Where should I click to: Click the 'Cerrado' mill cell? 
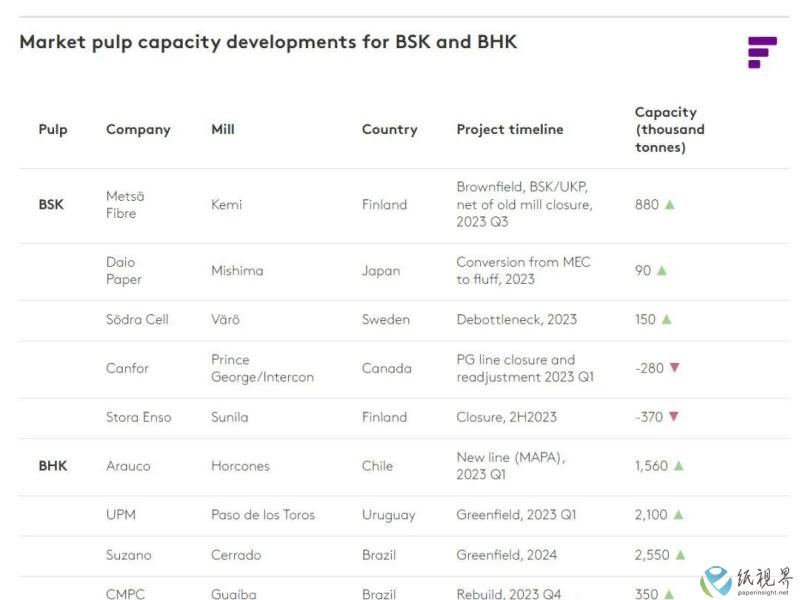pos(236,555)
